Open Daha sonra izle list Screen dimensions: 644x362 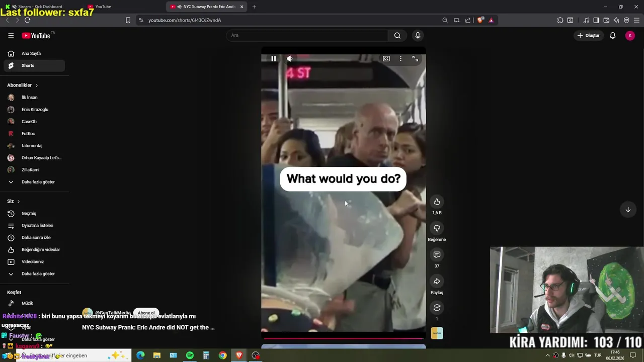click(x=34, y=237)
